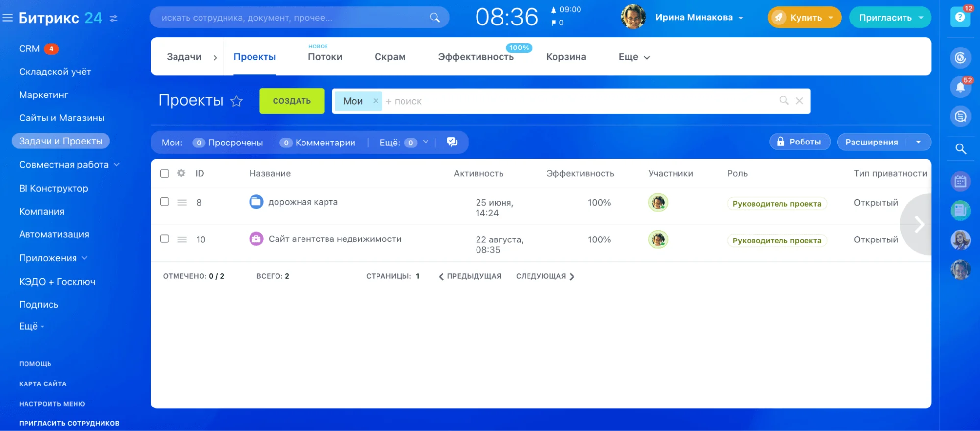Click the magnifier icon inside the project filter field
This screenshot has height=431, width=980.
784,100
